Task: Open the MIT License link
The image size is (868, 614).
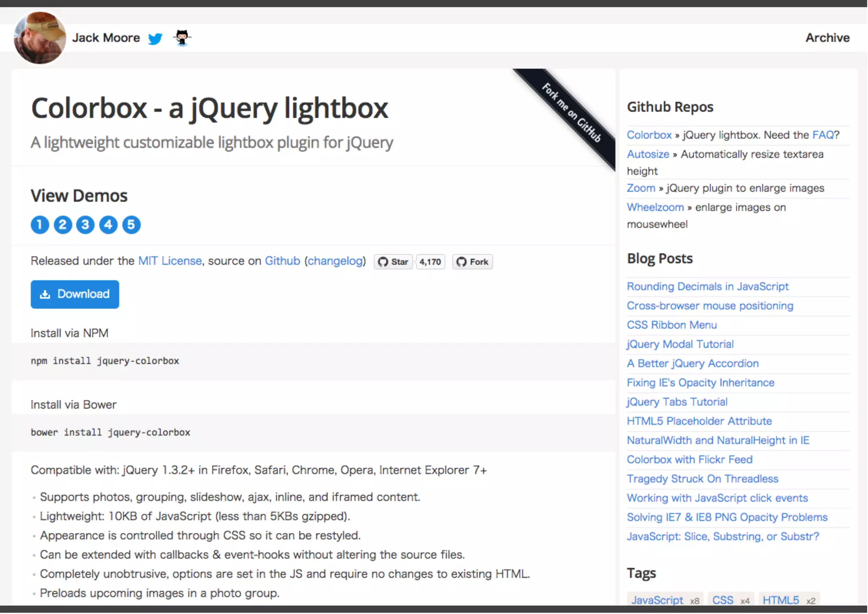Action: coord(170,261)
